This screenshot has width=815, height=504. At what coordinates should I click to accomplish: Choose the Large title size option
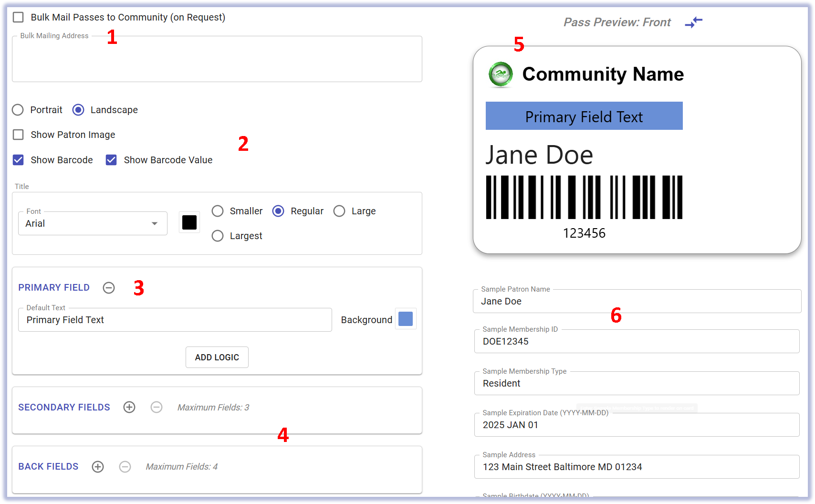[339, 211]
